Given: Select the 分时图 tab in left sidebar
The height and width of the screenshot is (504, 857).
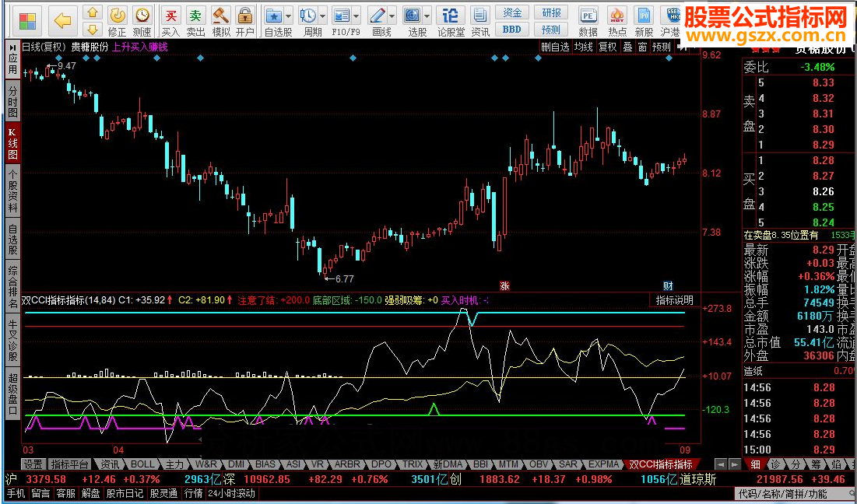Looking at the screenshot, I should (12, 102).
